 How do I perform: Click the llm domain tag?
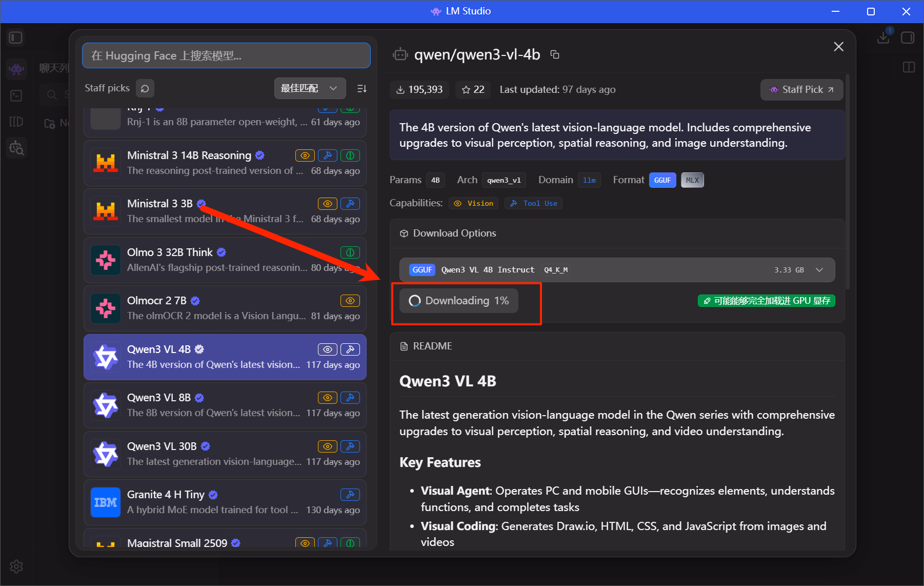click(x=589, y=180)
